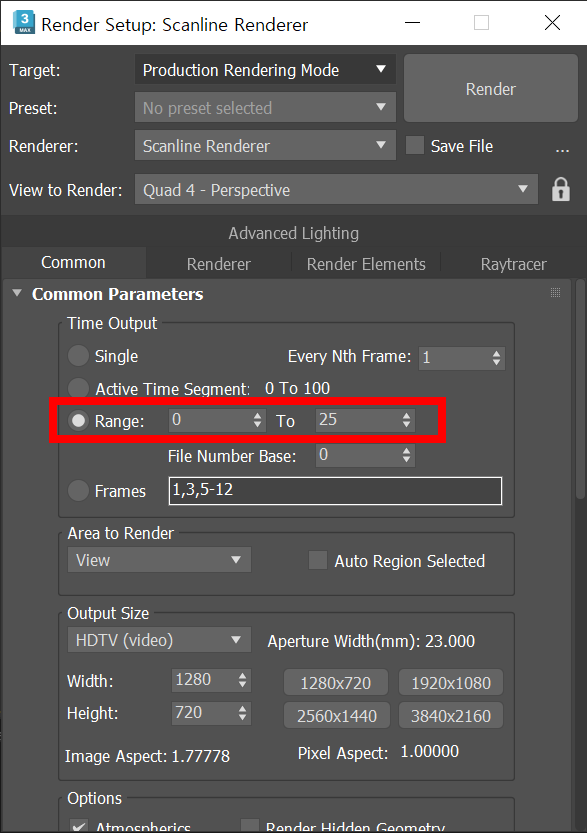This screenshot has height=833, width=587.
Task: Click the 3ds Max application icon
Action: 24,23
